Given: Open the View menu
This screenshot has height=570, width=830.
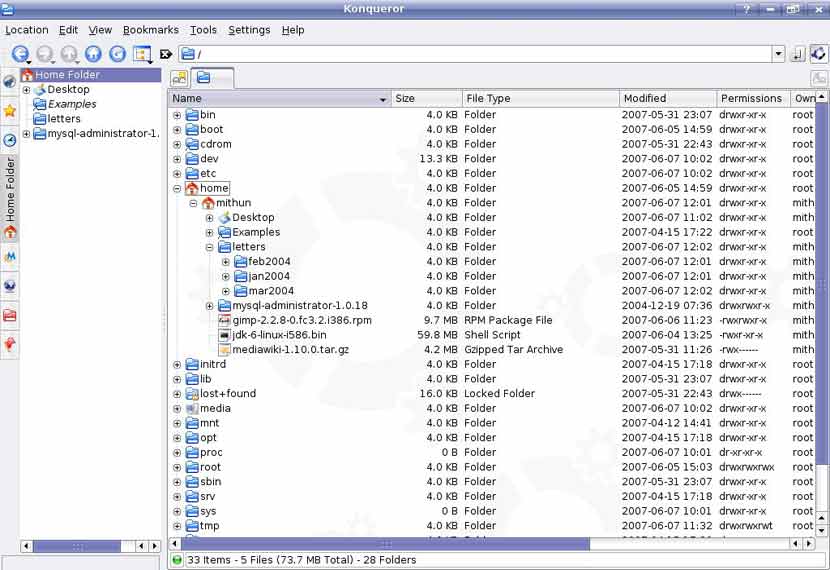Looking at the screenshot, I should [100, 30].
